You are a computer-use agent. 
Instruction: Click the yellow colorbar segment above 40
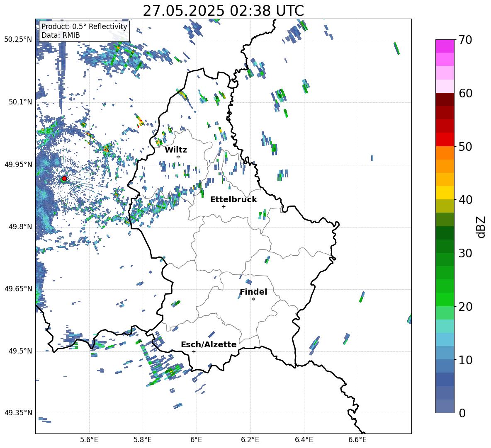pos(445,193)
